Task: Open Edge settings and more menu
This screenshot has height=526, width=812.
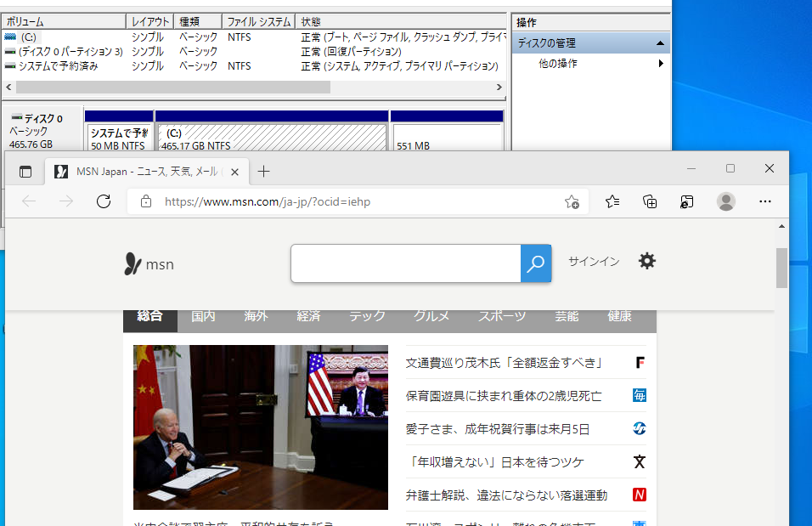Action: tap(765, 201)
